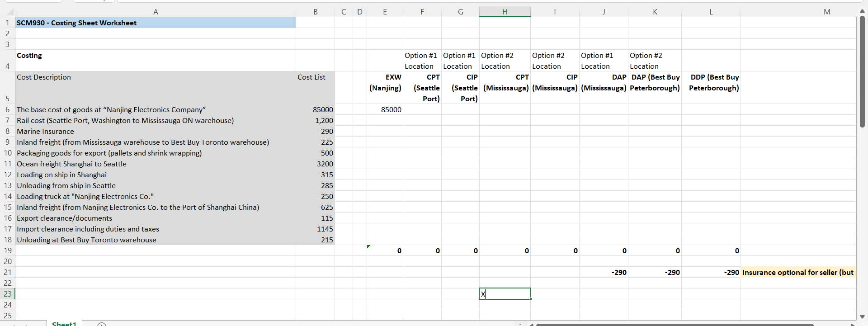The width and height of the screenshot is (868, 326).
Task: Click 'Loading on ship in Shanghai' label
Action: [x=62, y=175]
